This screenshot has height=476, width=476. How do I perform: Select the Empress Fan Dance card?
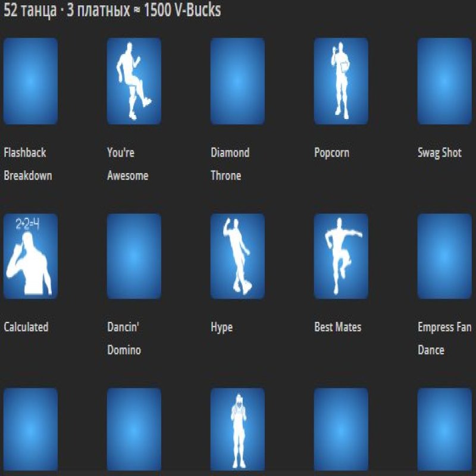pyautogui.click(x=444, y=256)
